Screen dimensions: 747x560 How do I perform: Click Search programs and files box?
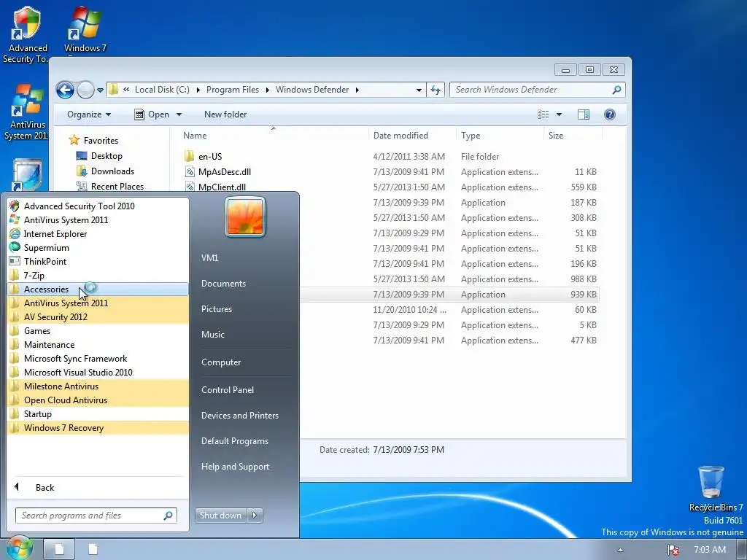96,516
